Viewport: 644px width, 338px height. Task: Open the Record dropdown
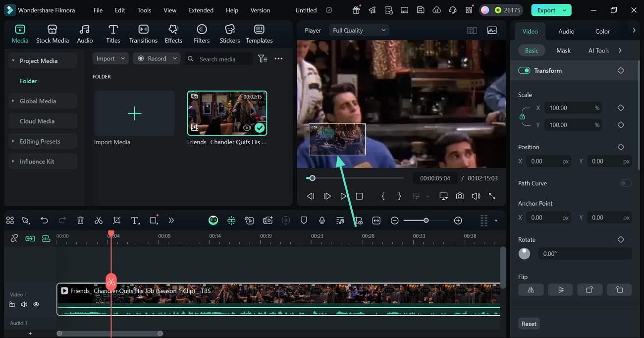tap(157, 58)
